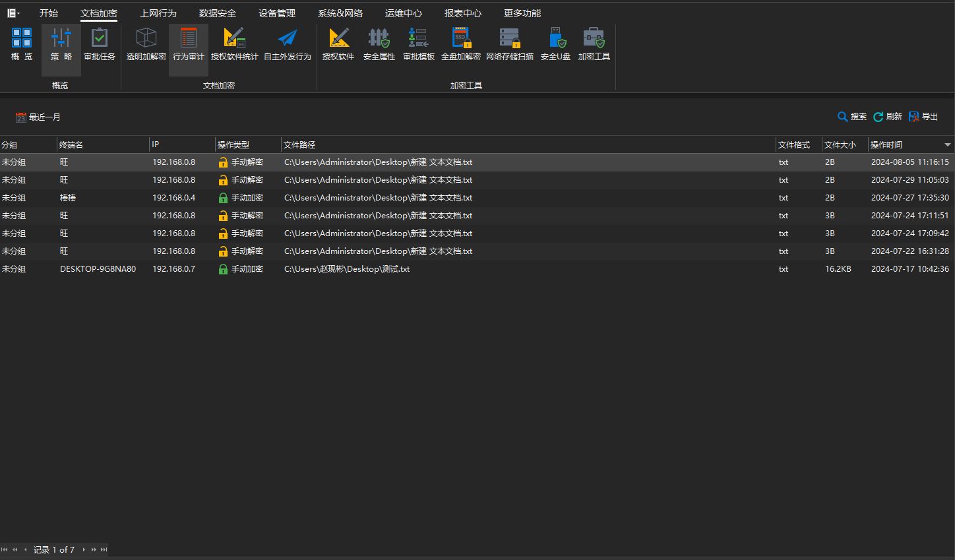Screen dimensions: 955x560
Task: Click the 刷新 refresh button
Action: pos(888,117)
